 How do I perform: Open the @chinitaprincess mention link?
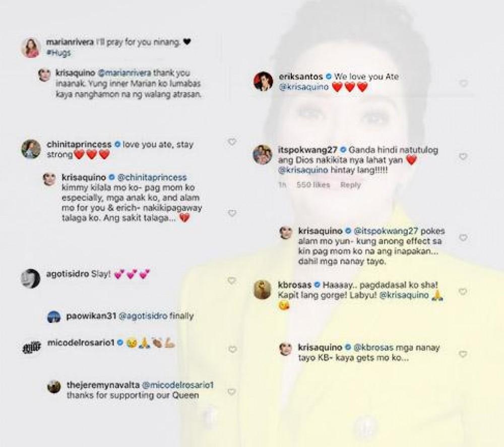(152, 177)
